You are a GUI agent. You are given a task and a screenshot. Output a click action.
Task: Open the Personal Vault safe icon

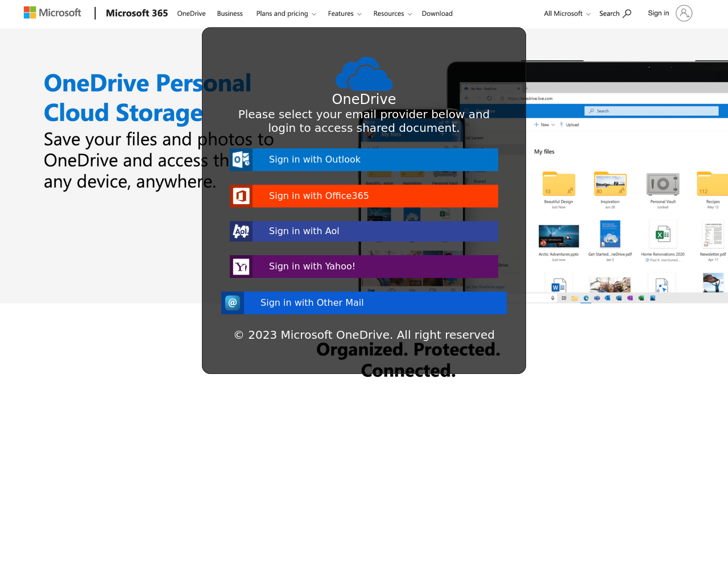[x=663, y=184]
